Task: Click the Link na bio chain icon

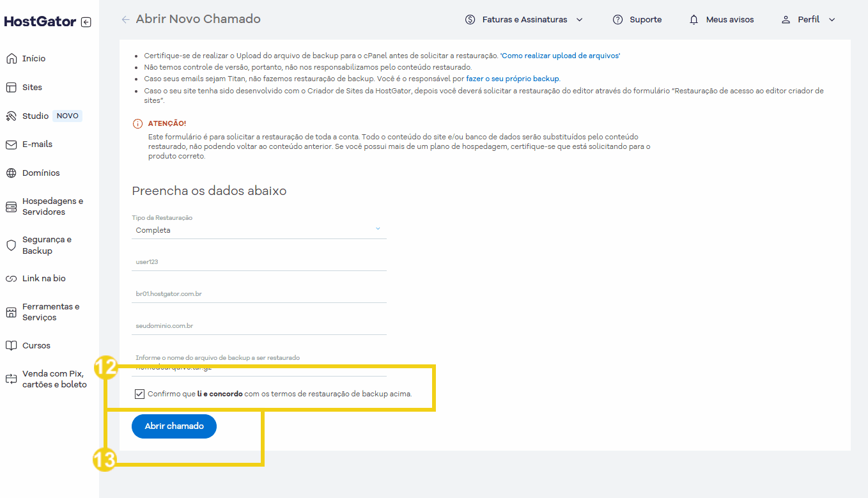Action: (x=11, y=279)
